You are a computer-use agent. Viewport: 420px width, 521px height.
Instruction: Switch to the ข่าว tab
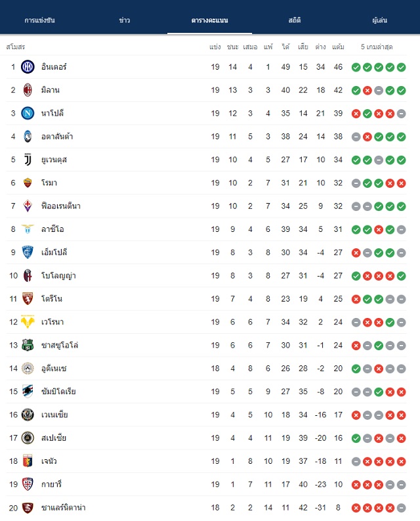click(x=125, y=20)
